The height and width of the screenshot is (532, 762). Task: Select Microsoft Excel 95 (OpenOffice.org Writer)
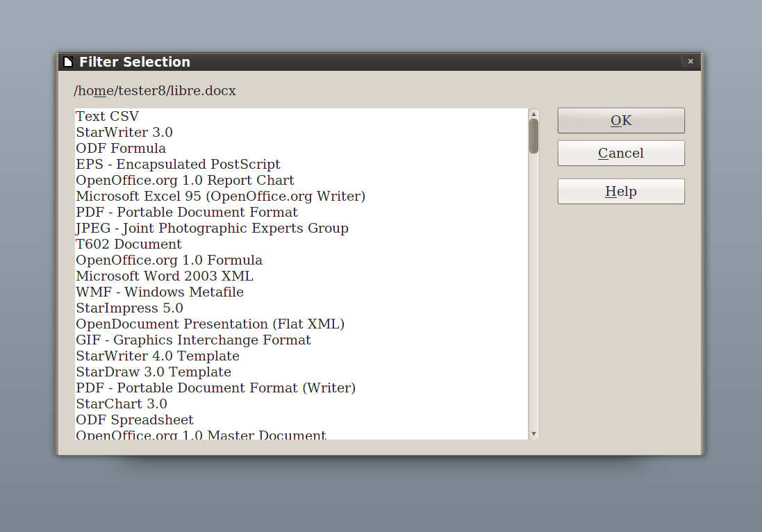click(220, 196)
